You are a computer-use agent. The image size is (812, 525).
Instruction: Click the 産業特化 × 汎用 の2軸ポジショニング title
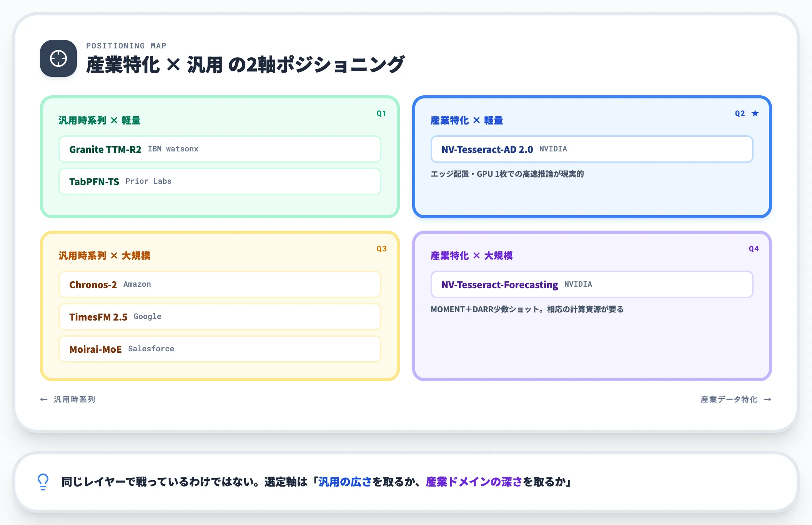point(245,65)
